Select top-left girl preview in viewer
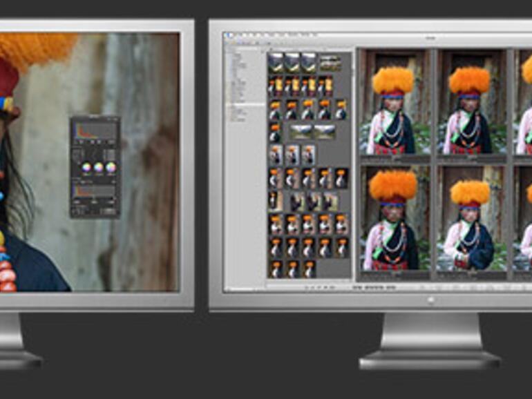 click(x=395, y=102)
